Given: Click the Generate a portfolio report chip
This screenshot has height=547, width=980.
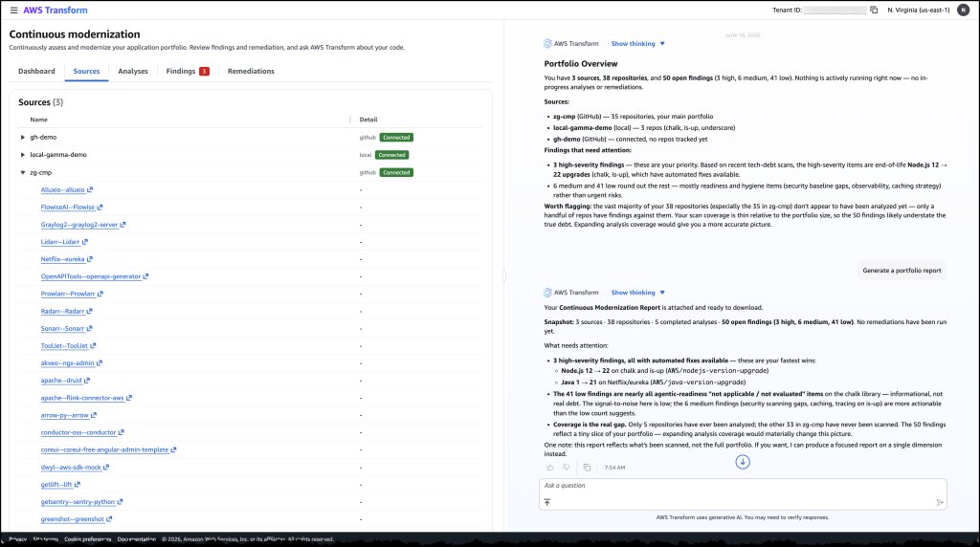Looking at the screenshot, I should coord(902,271).
